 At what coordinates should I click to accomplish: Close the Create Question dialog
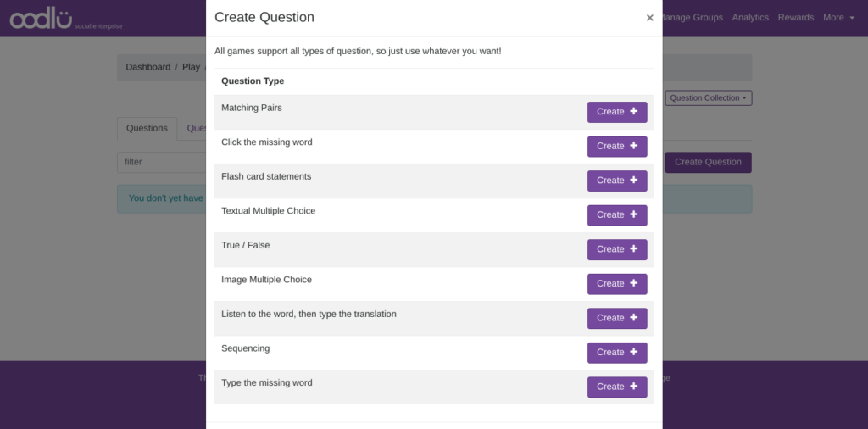[x=649, y=18]
